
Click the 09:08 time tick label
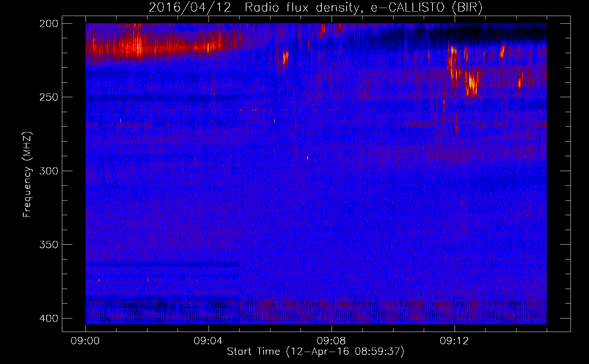[x=331, y=341]
